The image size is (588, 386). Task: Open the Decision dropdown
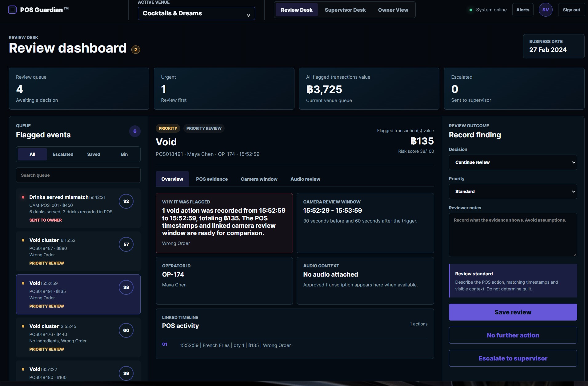(513, 162)
